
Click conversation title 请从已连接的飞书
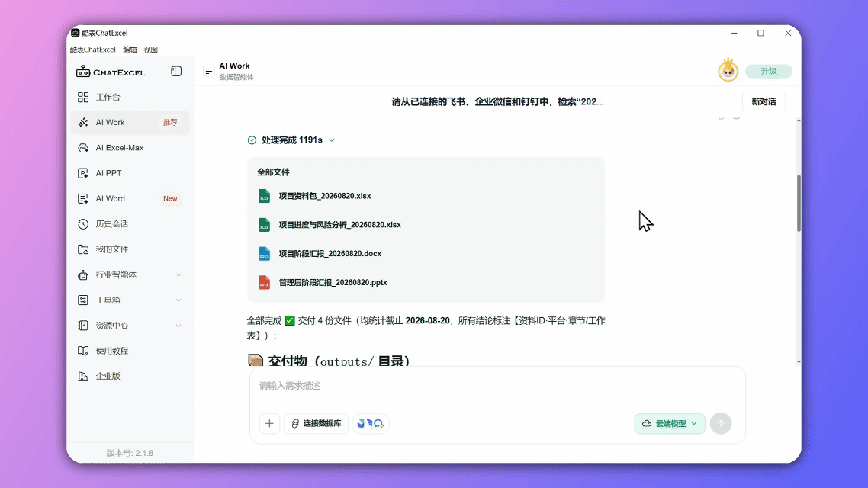[497, 102]
